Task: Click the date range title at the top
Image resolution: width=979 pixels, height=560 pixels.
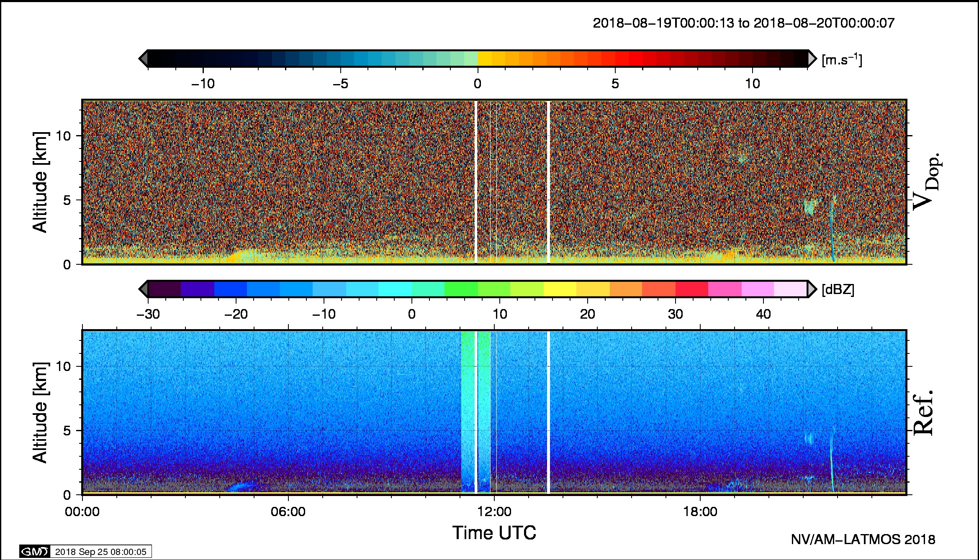Action: (743, 23)
